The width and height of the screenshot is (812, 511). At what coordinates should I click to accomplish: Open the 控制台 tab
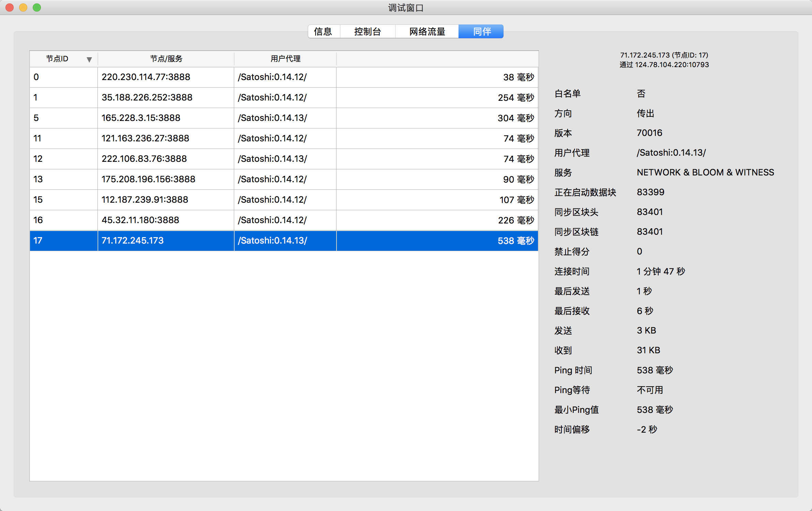click(x=367, y=32)
